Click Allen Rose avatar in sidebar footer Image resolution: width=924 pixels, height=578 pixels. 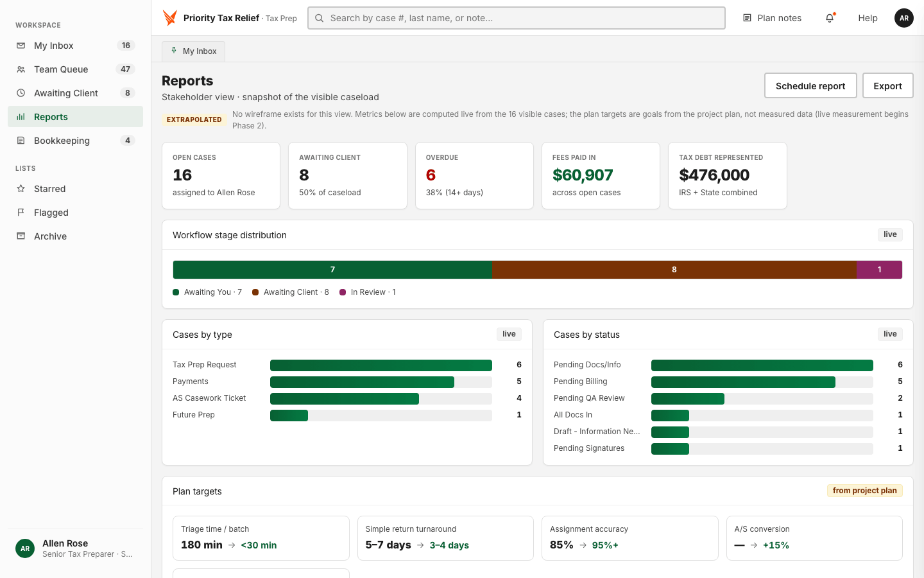point(25,548)
